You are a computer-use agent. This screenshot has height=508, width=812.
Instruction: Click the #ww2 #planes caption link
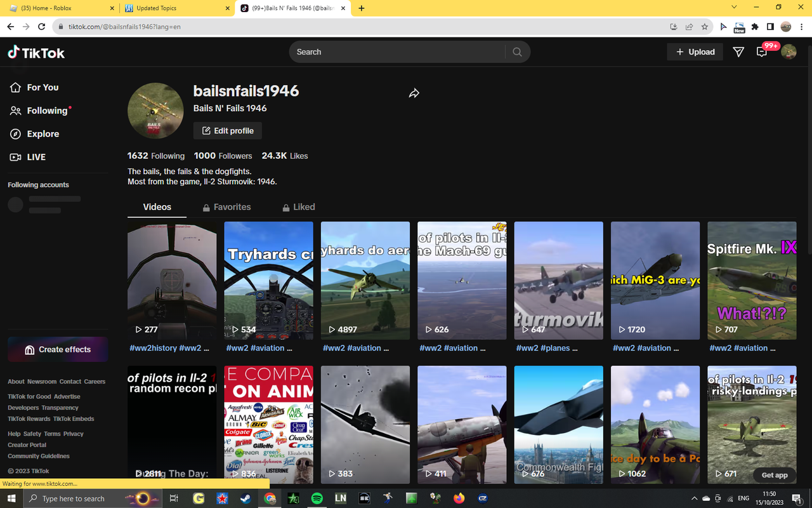click(x=547, y=348)
